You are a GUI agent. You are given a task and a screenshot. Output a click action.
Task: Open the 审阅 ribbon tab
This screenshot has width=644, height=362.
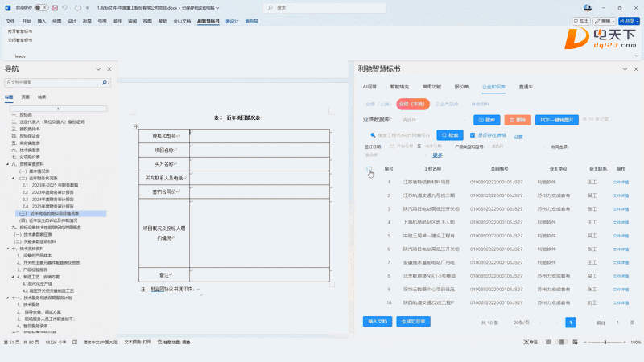coord(132,21)
